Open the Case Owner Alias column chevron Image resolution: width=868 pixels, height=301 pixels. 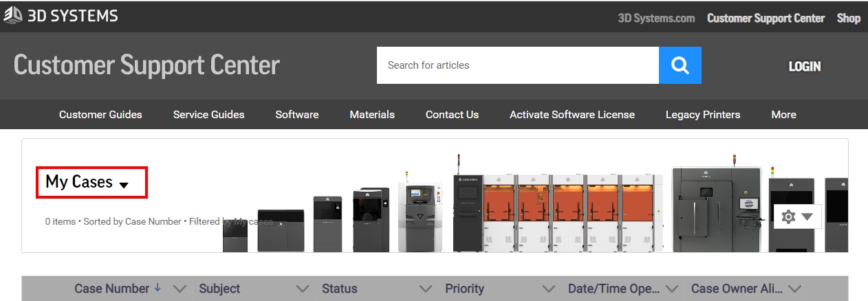click(x=794, y=289)
